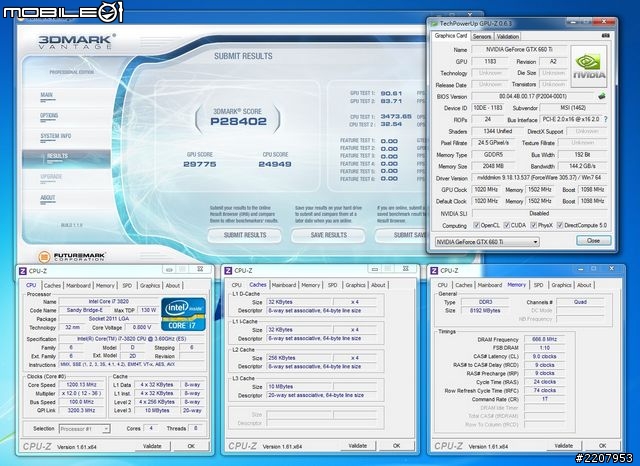
Task: Click the SUBMIT SAVED button
Action: 402,235
